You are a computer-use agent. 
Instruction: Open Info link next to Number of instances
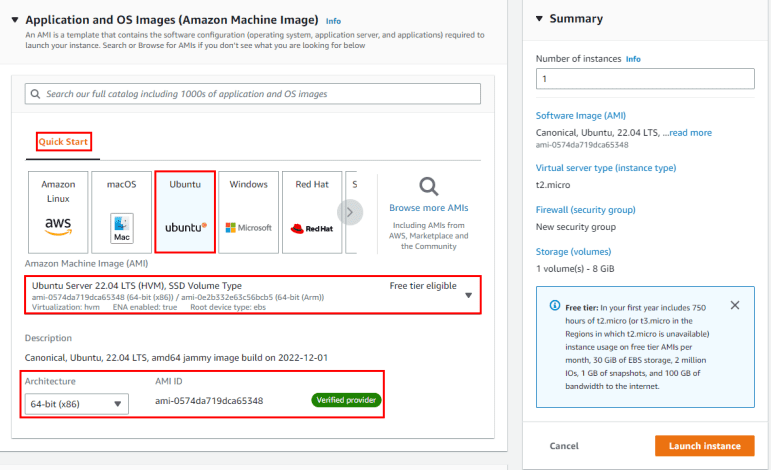point(633,59)
